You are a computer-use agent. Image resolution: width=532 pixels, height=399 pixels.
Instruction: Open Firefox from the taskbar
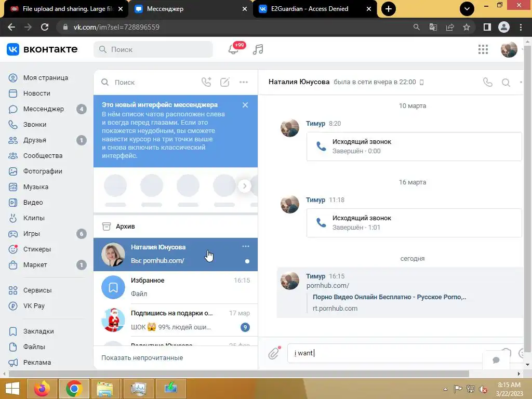pyautogui.click(x=42, y=389)
